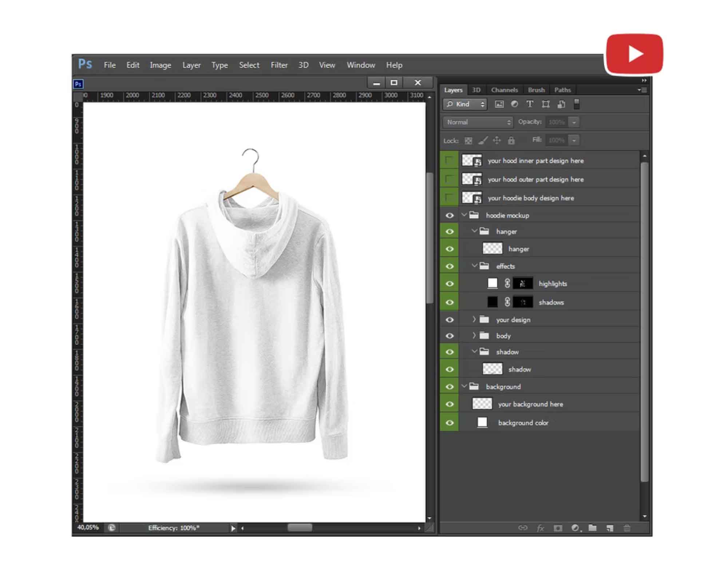Hide the shadows layer
This screenshot has width=728, height=582.
450,302
